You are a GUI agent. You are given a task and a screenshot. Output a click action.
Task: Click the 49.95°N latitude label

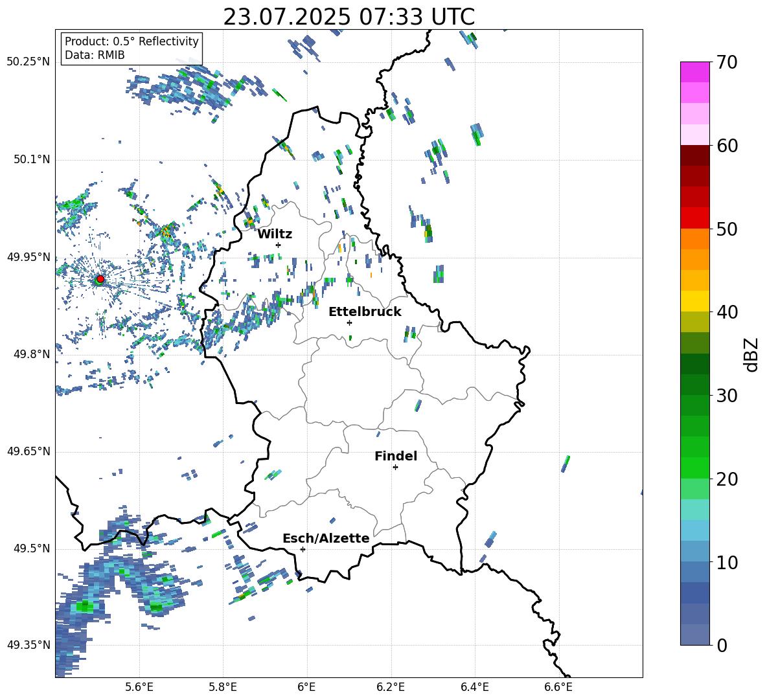tap(29, 256)
